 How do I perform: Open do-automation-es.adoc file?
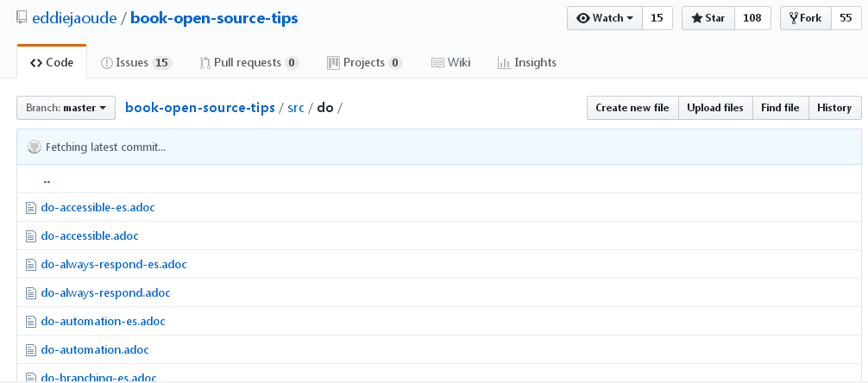coord(103,321)
